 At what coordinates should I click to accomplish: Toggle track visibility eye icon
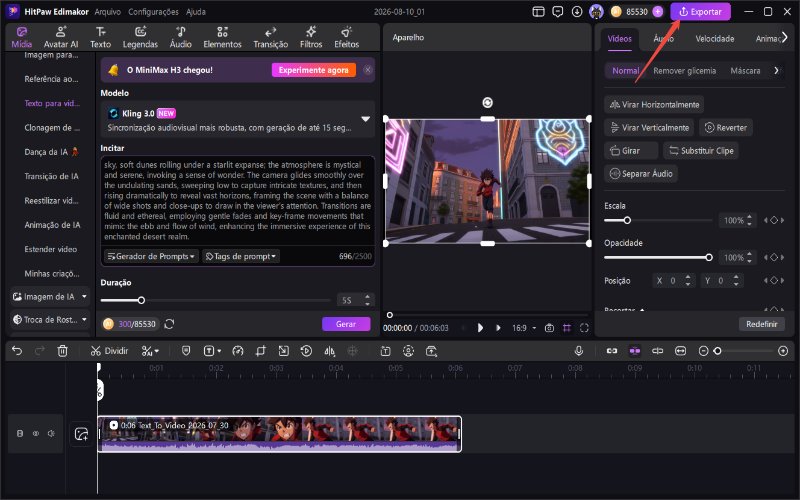(x=36, y=434)
